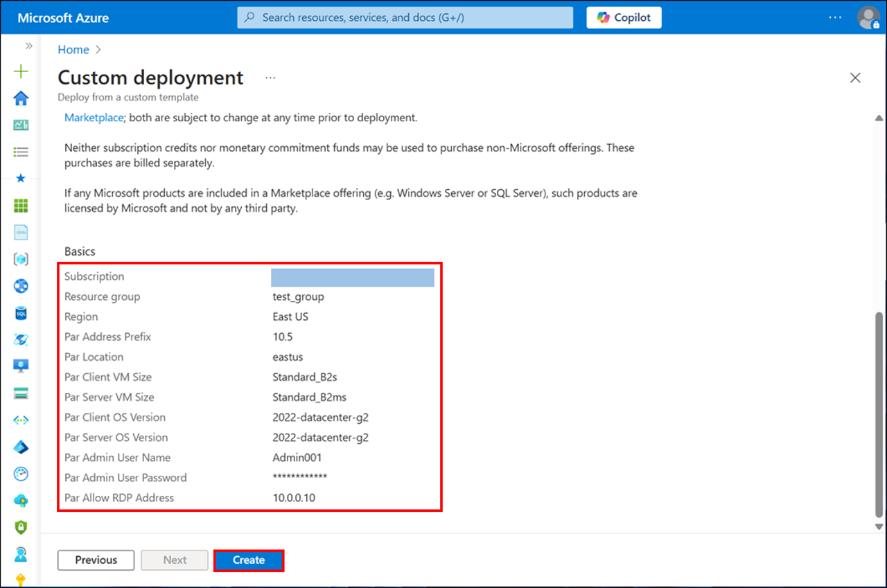Open the portal ellipsis menu in top bar
The image size is (887, 588).
(x=834, y=17)
